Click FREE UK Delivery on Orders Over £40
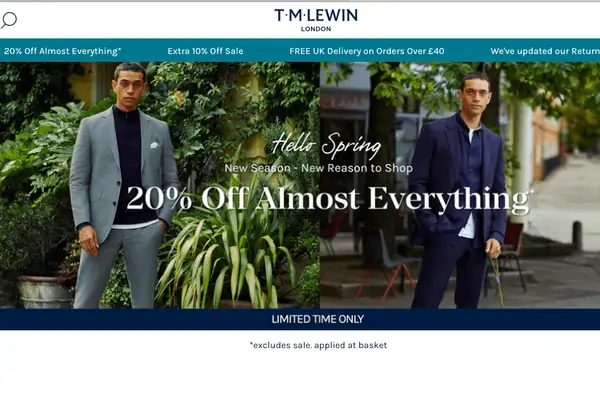This screenshot has width=600, height=400. (367, 51)
